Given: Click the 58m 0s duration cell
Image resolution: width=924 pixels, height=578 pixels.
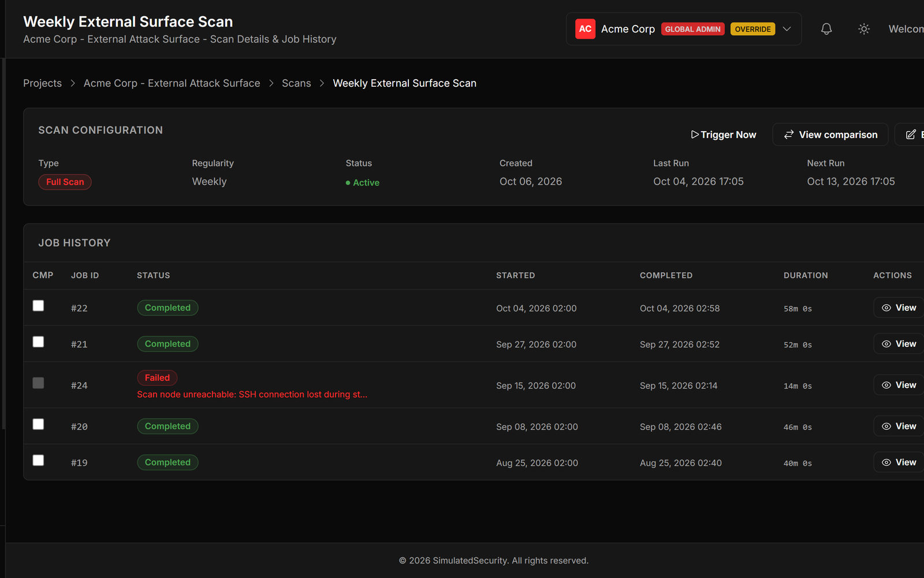Looking at the screenshot, I should point(798,309).
